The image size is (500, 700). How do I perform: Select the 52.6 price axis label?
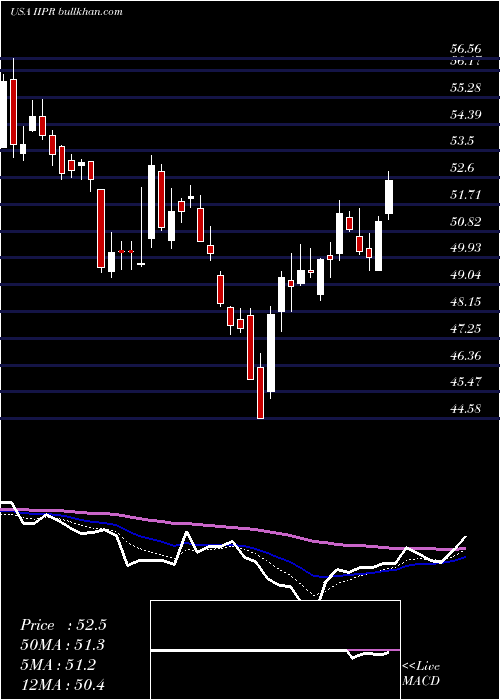[x=462, y=168]
